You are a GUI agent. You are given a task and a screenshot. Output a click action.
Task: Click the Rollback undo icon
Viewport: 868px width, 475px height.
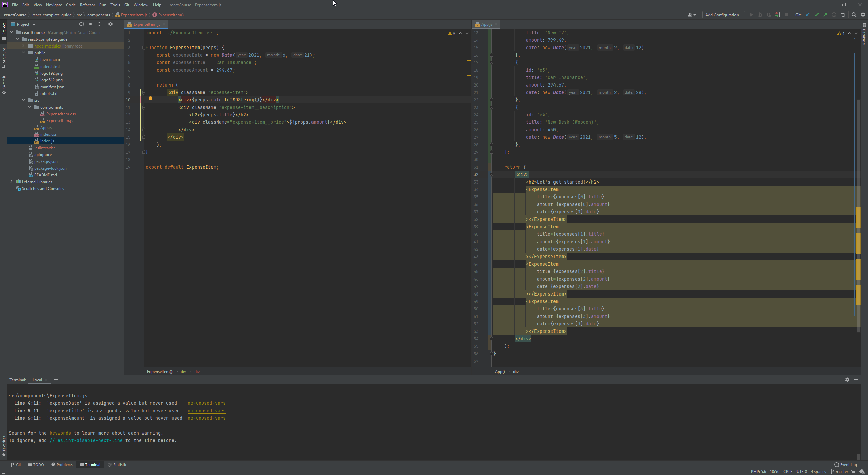click(843, 15)
